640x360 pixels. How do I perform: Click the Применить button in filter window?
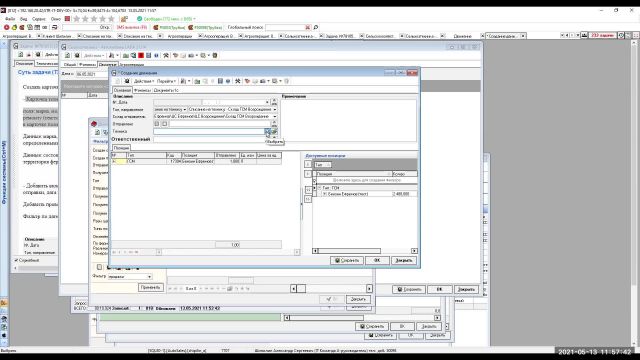click(151, 287)
